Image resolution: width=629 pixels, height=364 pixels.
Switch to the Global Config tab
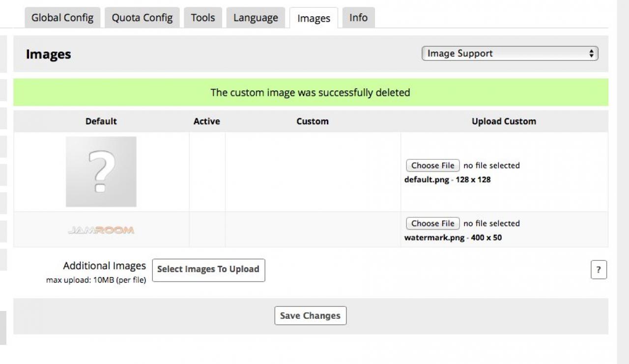tap(62, 18)
